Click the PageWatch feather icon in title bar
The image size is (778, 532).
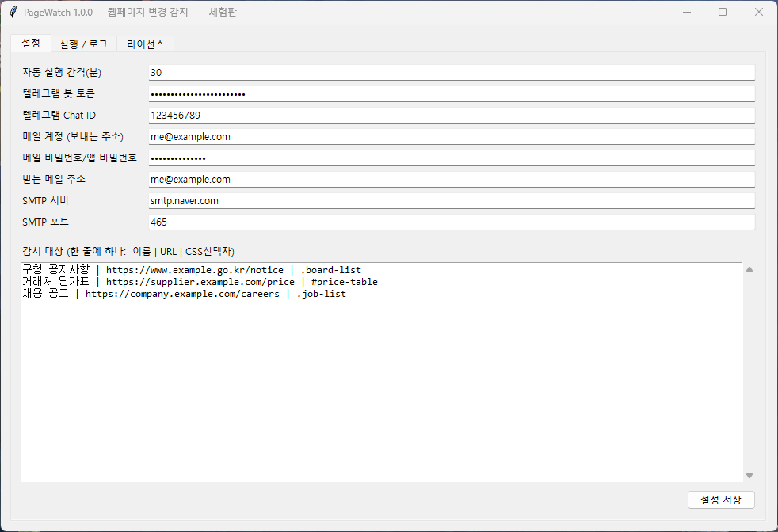point(13,12)
